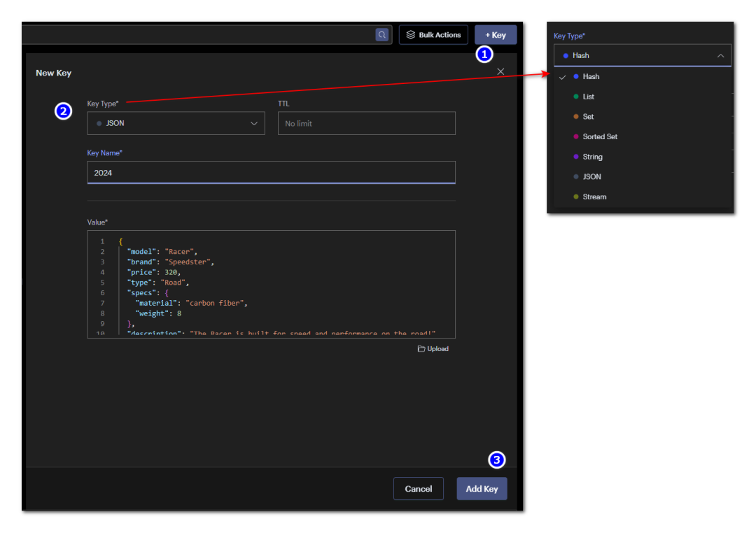
Task: Open the JSON Key Type dropdown
Action: (176, 123)
